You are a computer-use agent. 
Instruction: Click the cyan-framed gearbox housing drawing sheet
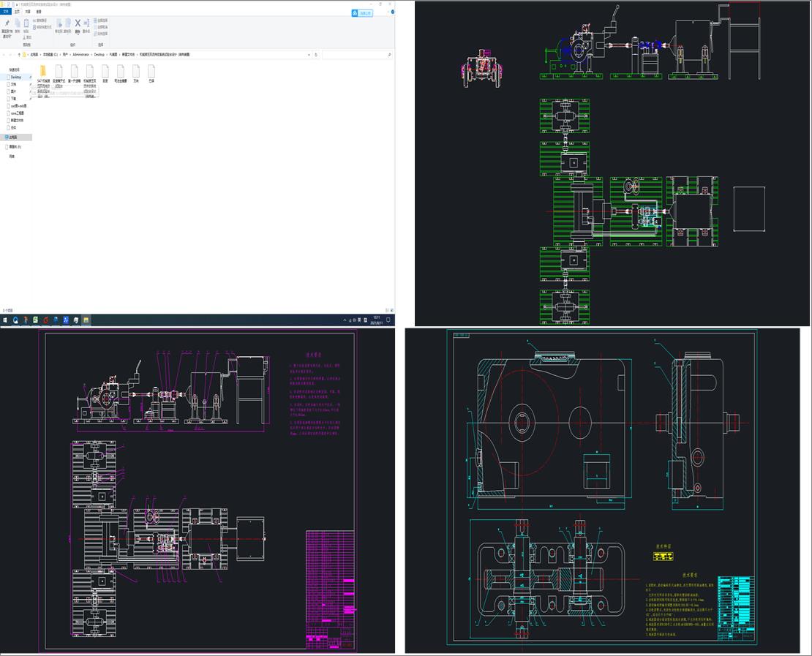(x=602, y=488)
